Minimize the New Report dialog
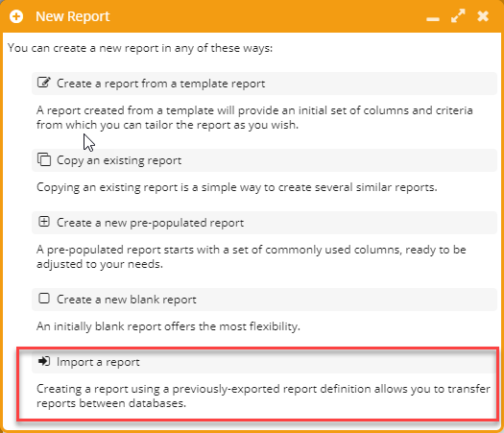The image size is (504, 433). click(433, 19)
